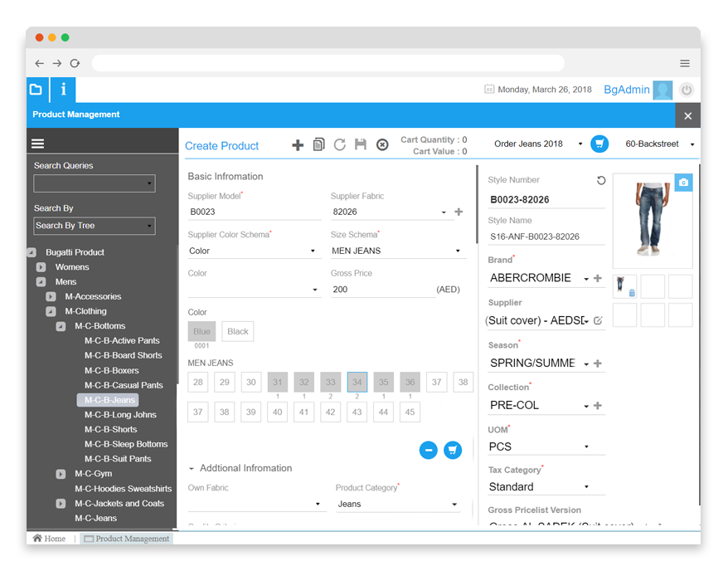Viewport: 728px width, 561px height.
Task: Select M-C-B-Casual Pants in the tree
Action: point(124,385)
